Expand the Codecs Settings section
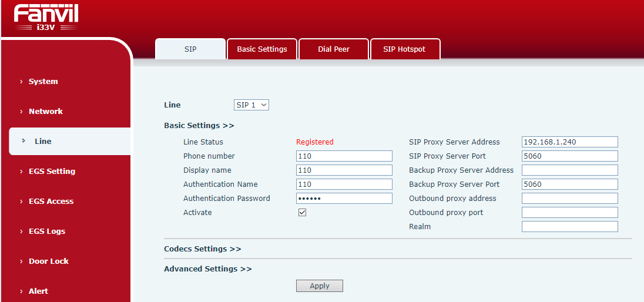Viewport: 644px width, 302px height. [202, 249]
